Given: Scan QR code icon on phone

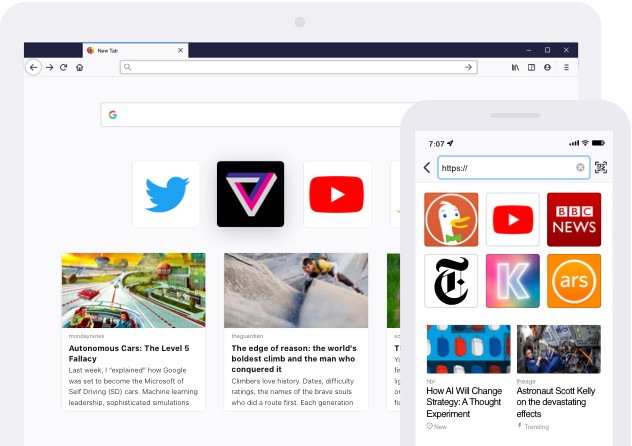Looking at the screenshot, I should (x=601, y=168).
